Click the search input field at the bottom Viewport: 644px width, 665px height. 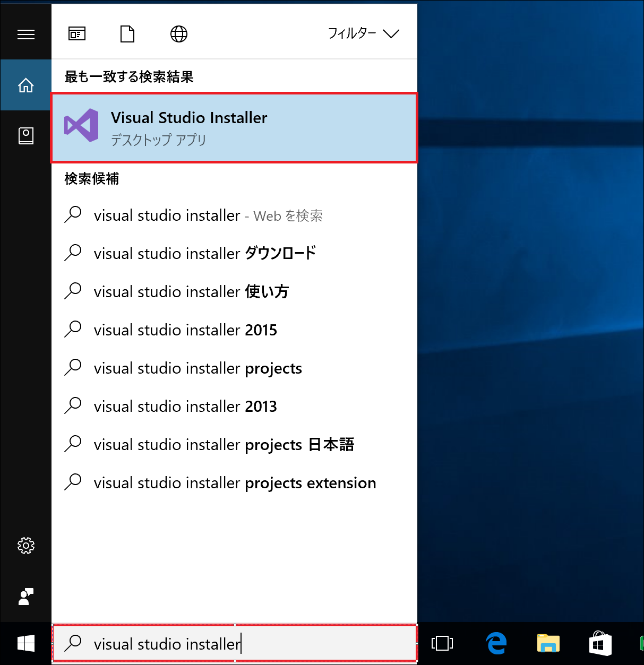pos(234,643)
